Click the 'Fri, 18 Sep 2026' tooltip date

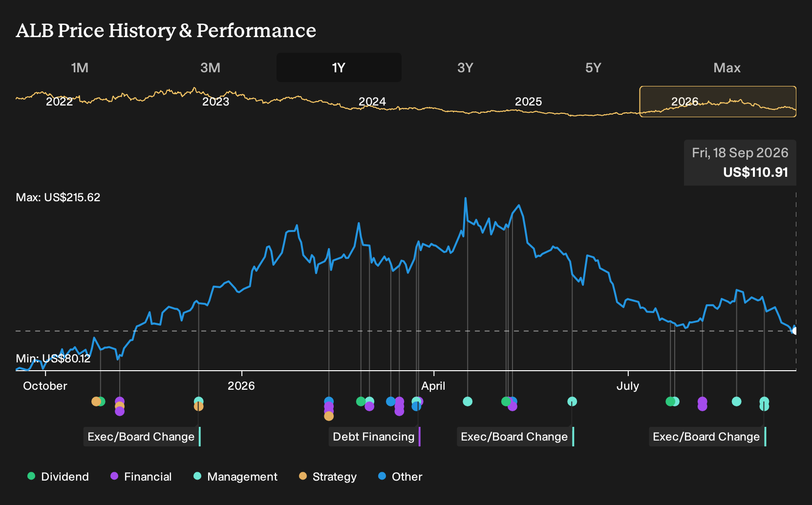(740, 153)
